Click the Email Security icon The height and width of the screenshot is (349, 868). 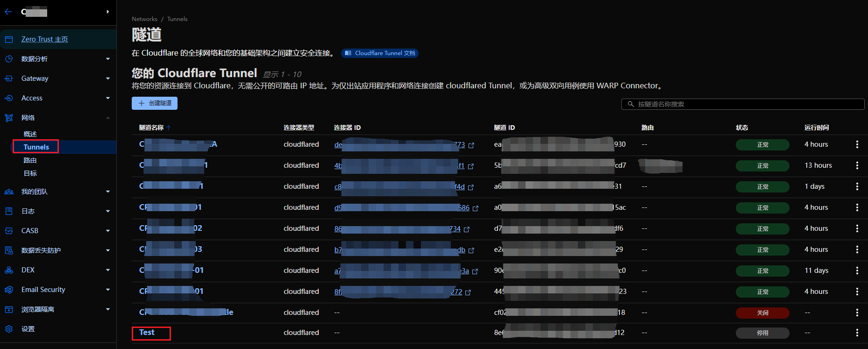(x=9, y=290)
